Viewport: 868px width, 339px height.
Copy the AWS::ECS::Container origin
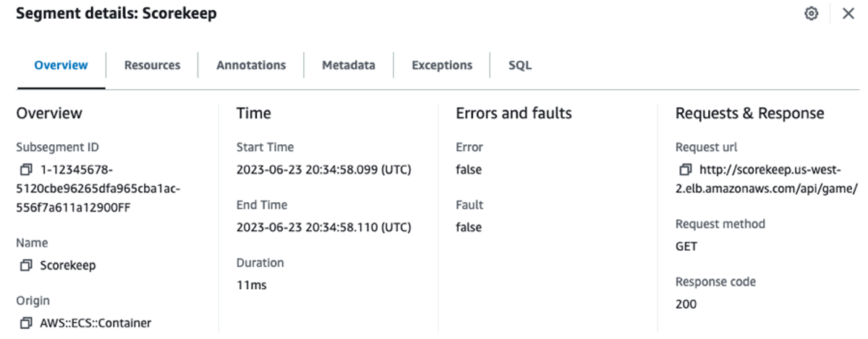click(x=26, y=323)
